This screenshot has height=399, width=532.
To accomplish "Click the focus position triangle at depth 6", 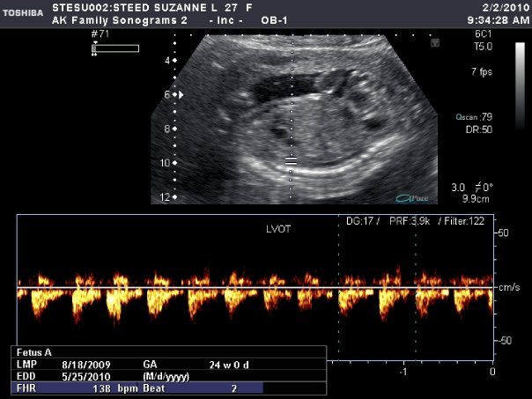I will [x=181, y=94].
